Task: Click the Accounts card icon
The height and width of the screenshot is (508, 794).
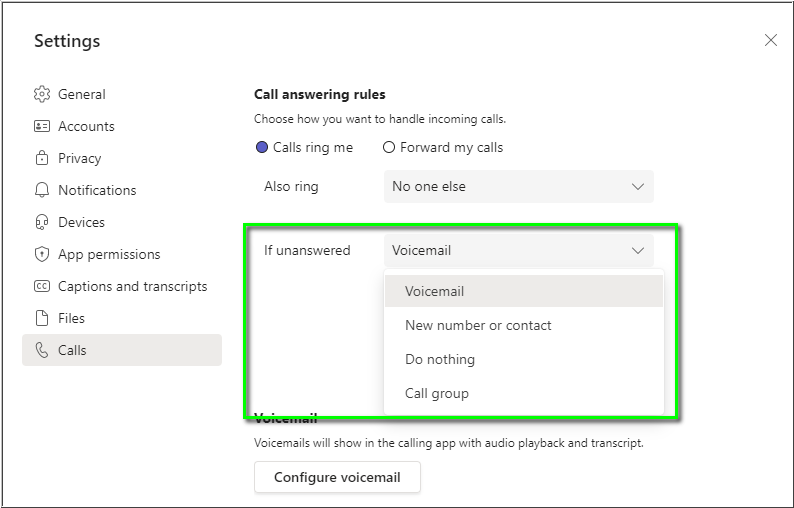Action: [x=42, y=126]
